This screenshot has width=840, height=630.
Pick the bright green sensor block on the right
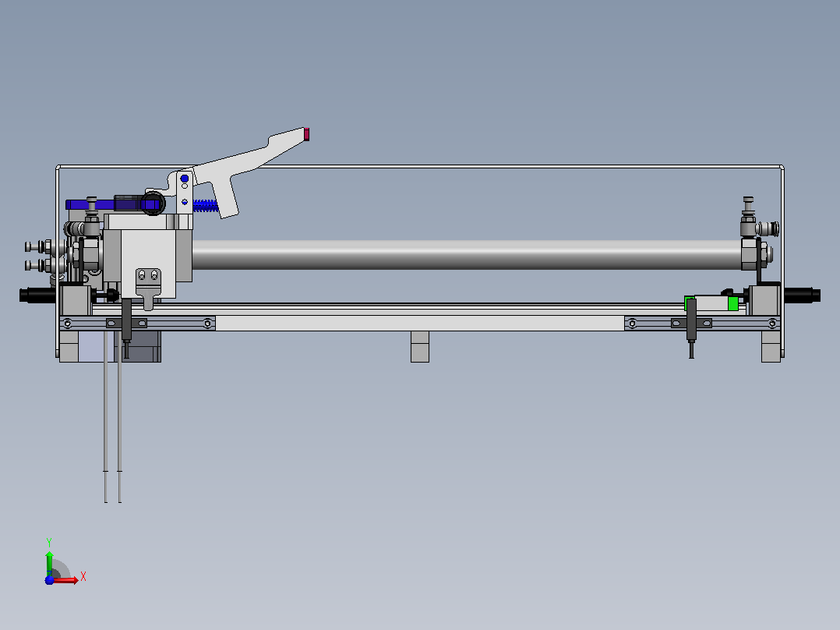(732, 303)
